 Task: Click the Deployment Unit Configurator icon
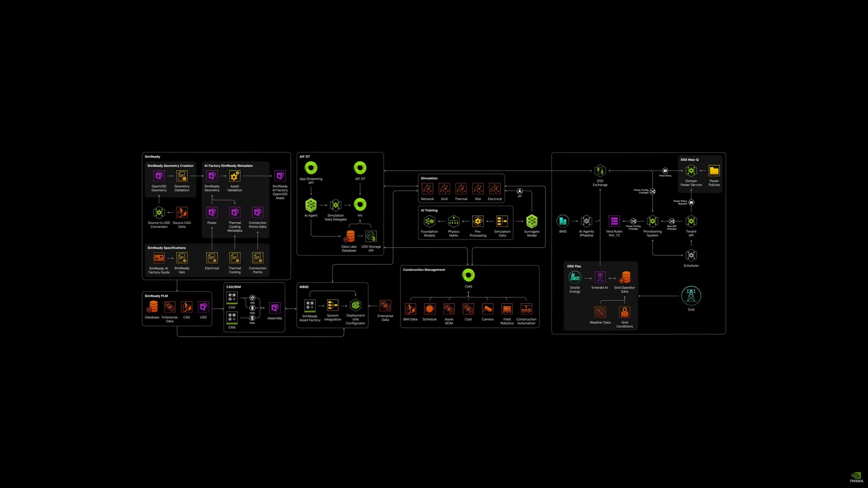coord(355,305)
